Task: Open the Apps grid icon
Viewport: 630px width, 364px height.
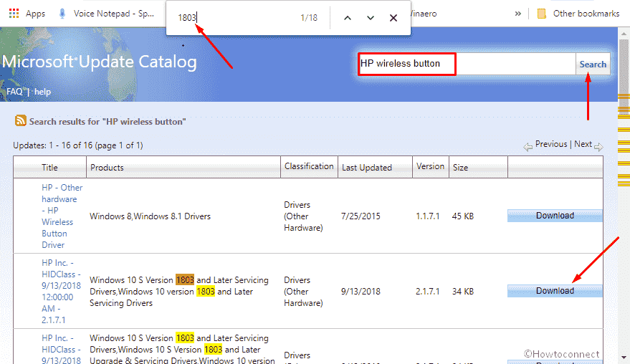Action: point(14,14)
